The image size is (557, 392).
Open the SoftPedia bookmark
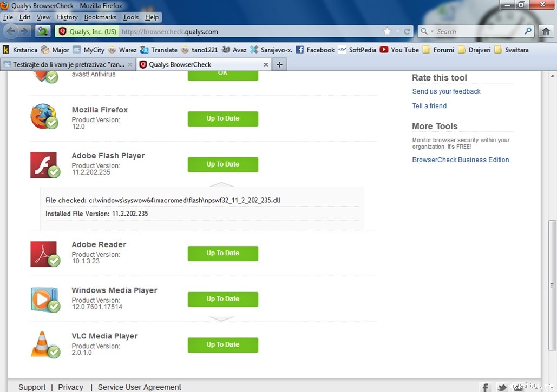click(x=357, y=50)
